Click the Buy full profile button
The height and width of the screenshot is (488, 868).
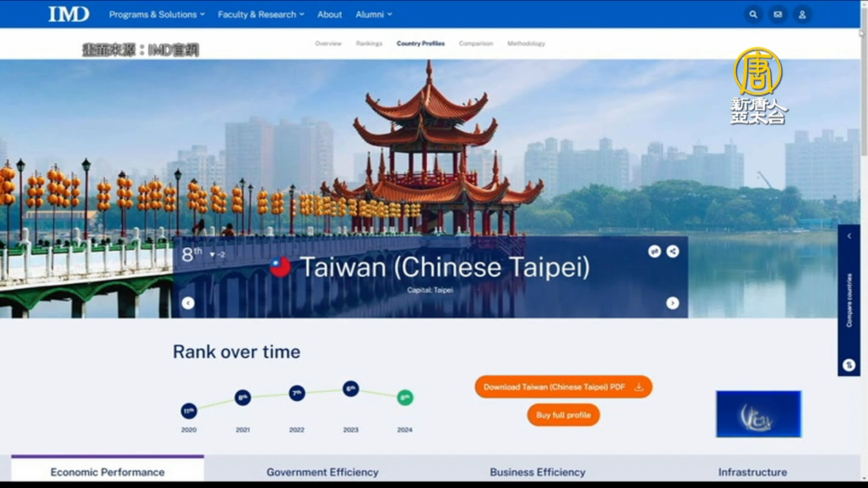563,415
